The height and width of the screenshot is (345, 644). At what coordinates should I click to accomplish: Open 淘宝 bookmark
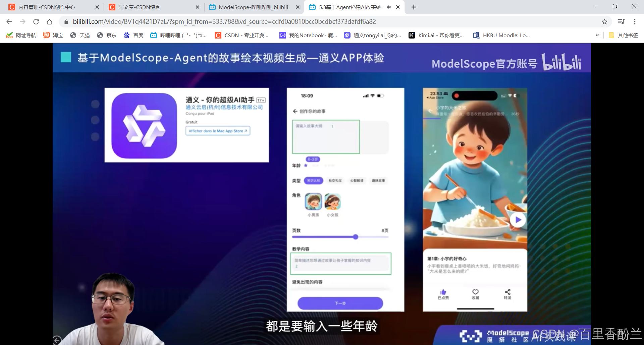53,35
